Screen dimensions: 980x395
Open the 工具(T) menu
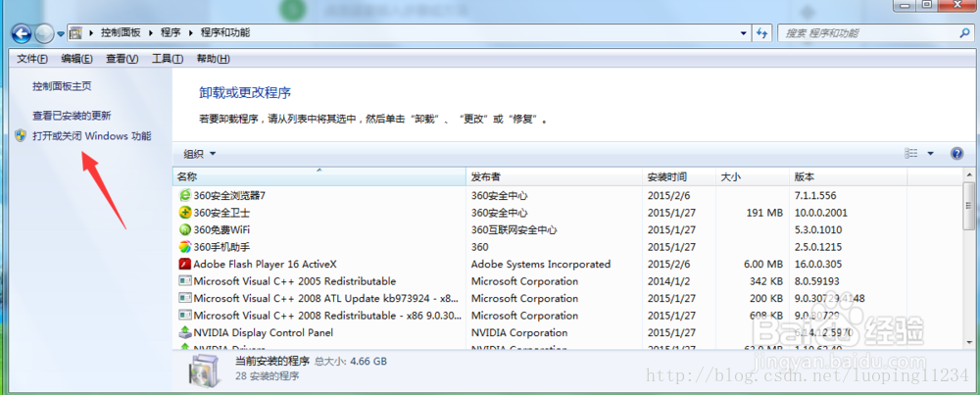coord(168,59)
